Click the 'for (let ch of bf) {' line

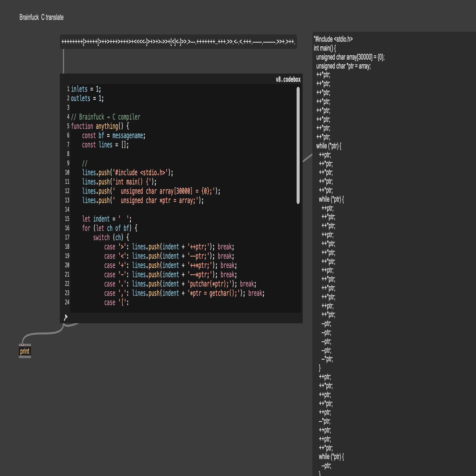(110, 228)
